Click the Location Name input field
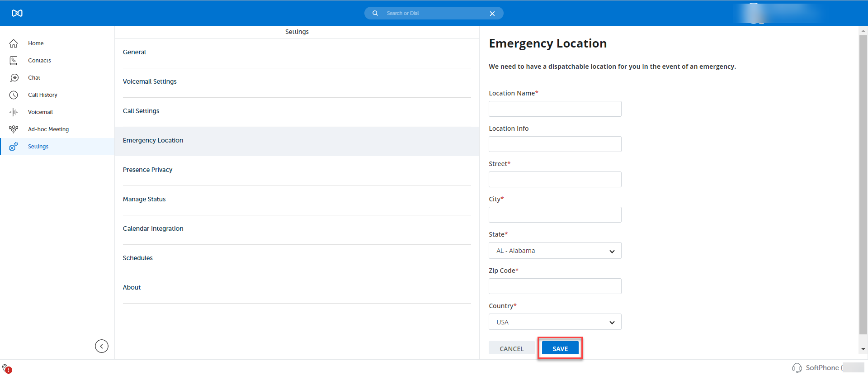 pyautogui.click(x=555, y=109)
